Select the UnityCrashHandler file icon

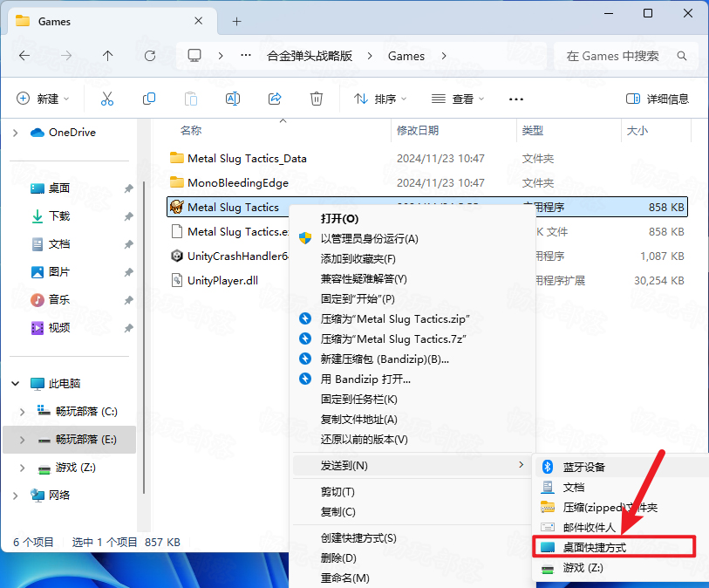pyautogui.click(x=177, y=256)
